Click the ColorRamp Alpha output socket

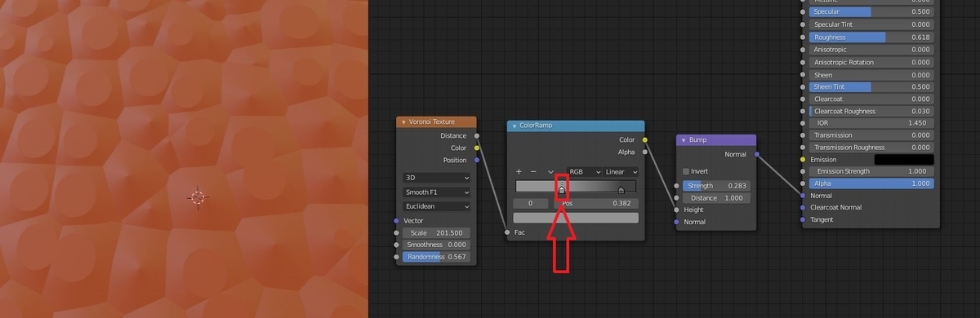[x=645, y=152]
